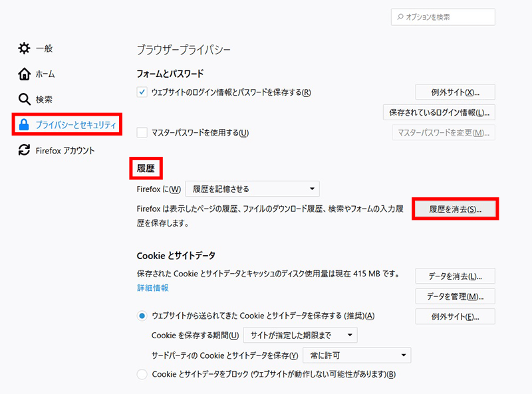532x394 pixels.
Task: Click the 履歴を消去(S)... button
Action: coord(455,209)
